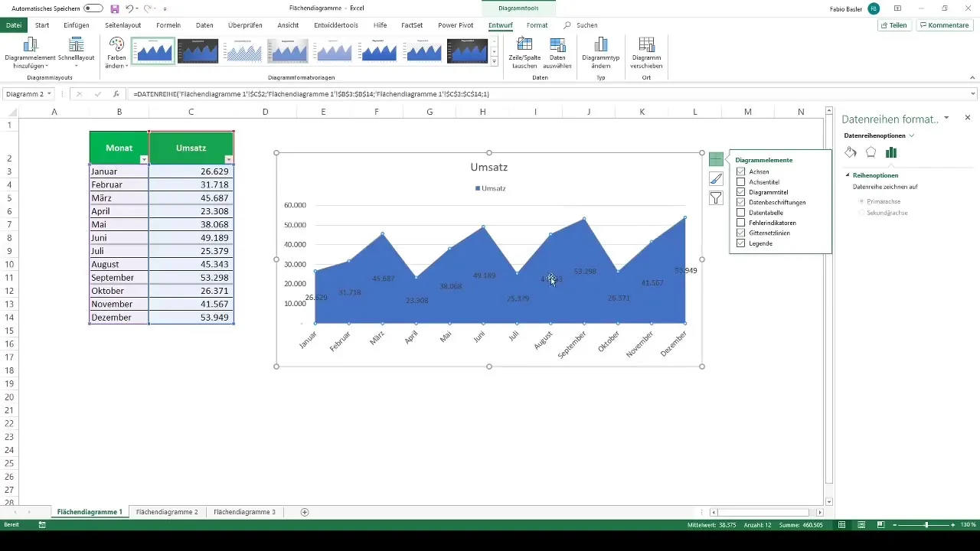
Task: Toggle Automatisches Speichern switch
Action: (93, 8)
